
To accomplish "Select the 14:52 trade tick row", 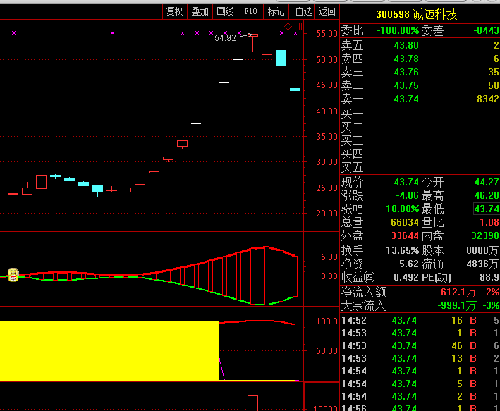I will click(x=420, y=321).
